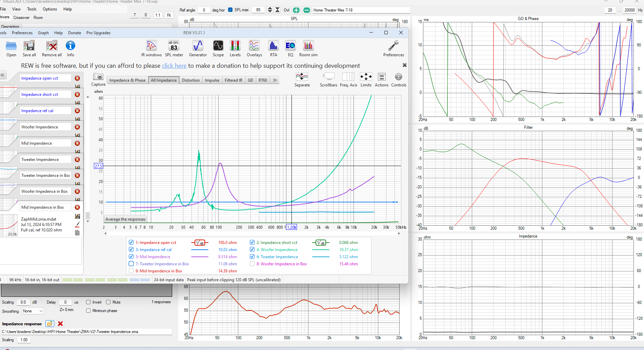This screenshot has width=644, height=350.
Task: Open impedance response file in VituixCAD
Action: point(50,324)
